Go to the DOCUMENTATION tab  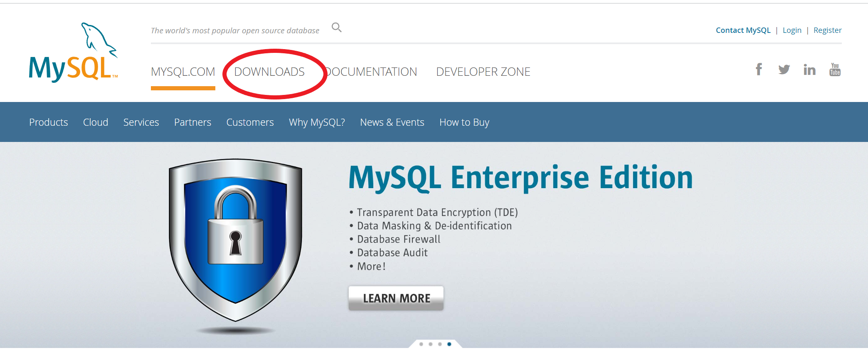(371, 72)
